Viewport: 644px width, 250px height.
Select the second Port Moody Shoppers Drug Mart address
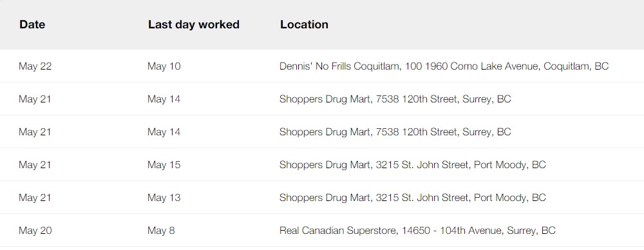click(x=412, y=198)
